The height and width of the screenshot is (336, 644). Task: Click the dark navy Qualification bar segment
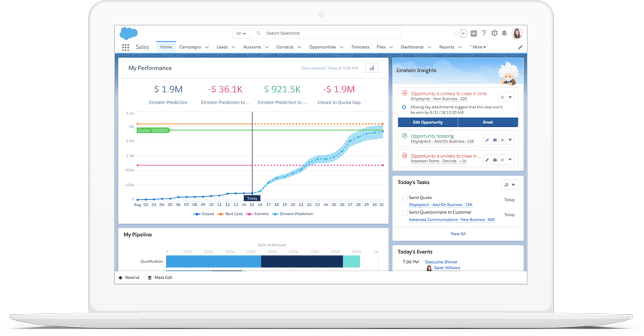pyautogui.click(x=302, y=262)
